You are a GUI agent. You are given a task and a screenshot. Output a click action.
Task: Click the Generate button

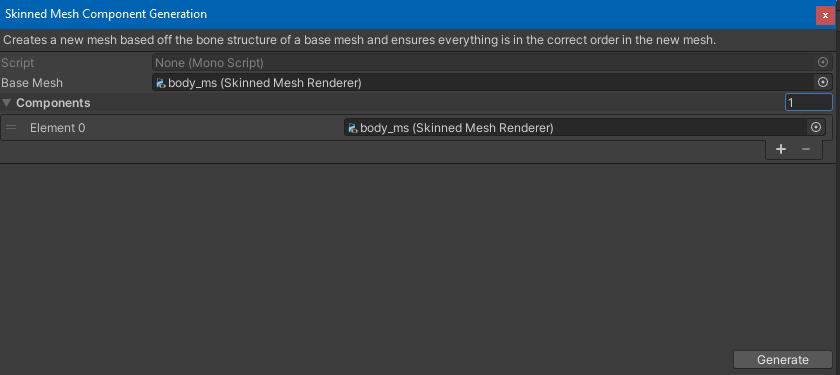coord(782,360)
